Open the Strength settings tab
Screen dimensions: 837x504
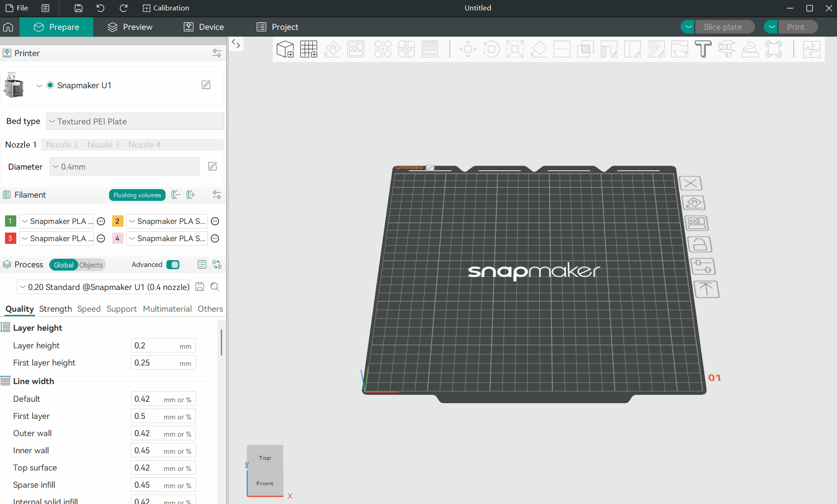55,309
